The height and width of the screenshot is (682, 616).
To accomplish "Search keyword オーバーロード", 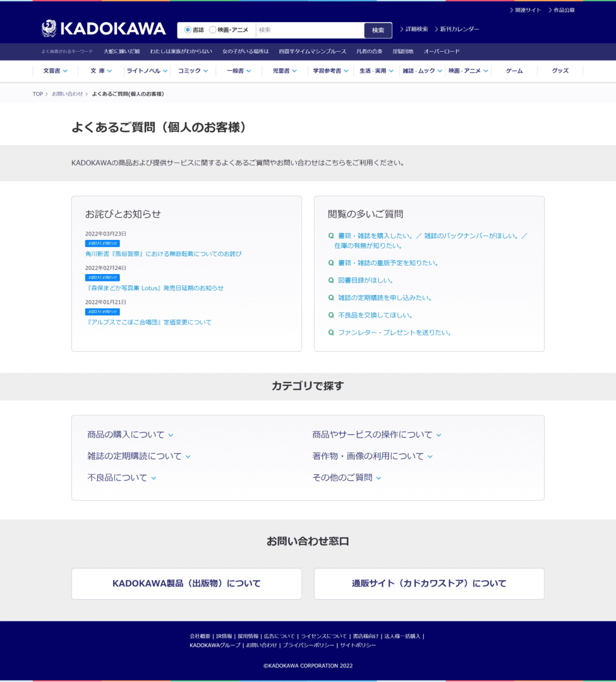I will [442, 51].
